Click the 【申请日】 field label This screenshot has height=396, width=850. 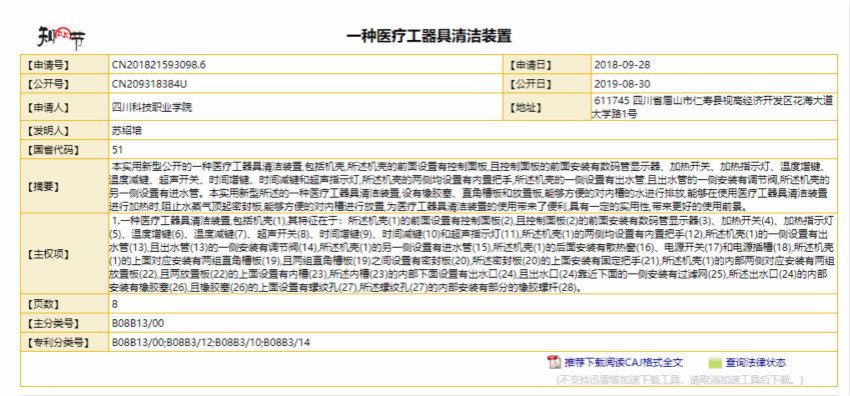click(x=530, y=65)
